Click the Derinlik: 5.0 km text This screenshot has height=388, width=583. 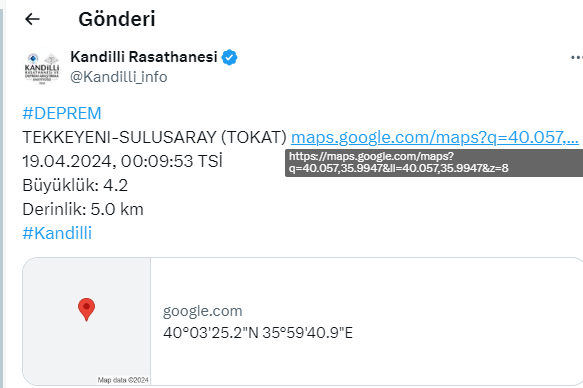(x=83, y=209)
